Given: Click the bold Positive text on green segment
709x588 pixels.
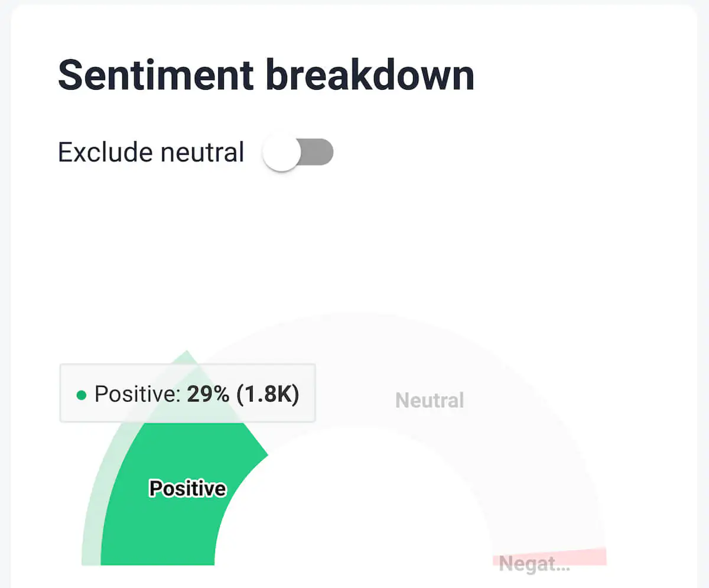Looking at the screenshot, I should (187, 488).
